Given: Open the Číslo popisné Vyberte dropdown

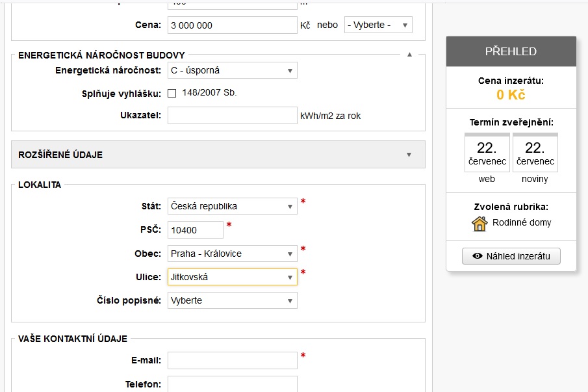Looking at the screenshot, I should [x=233, y=300].
